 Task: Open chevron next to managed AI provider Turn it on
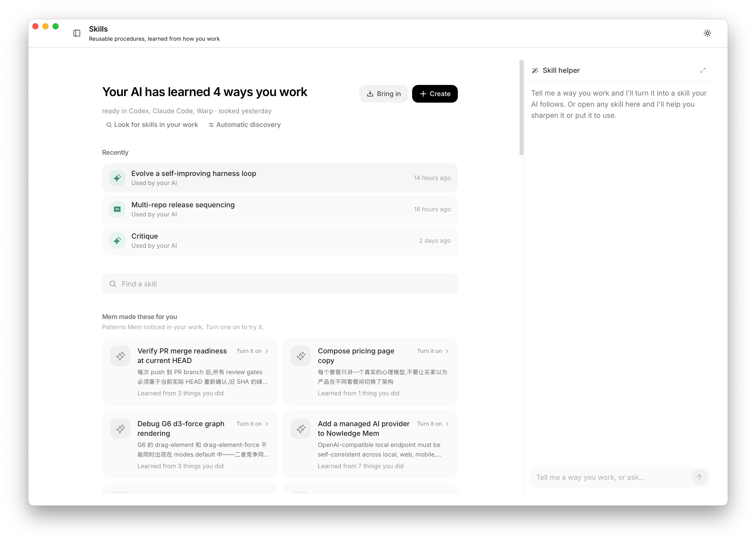[447, 424]
